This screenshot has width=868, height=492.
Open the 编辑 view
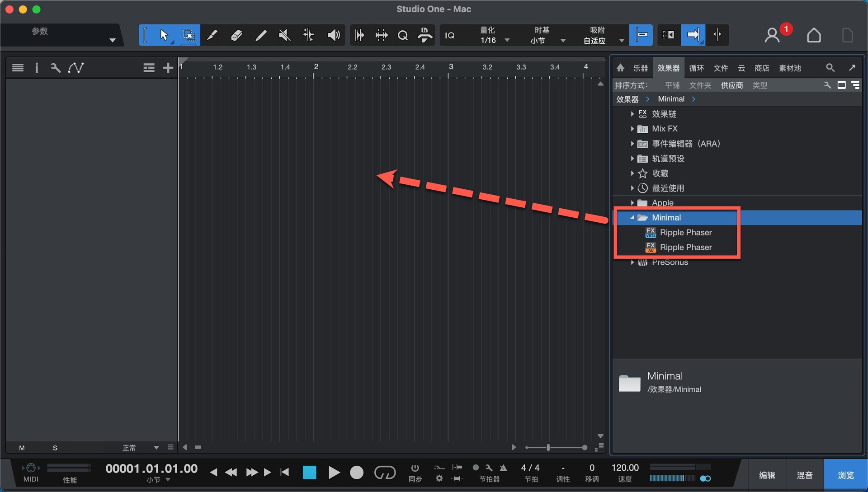pyautogui.click(x=767, y=475)
